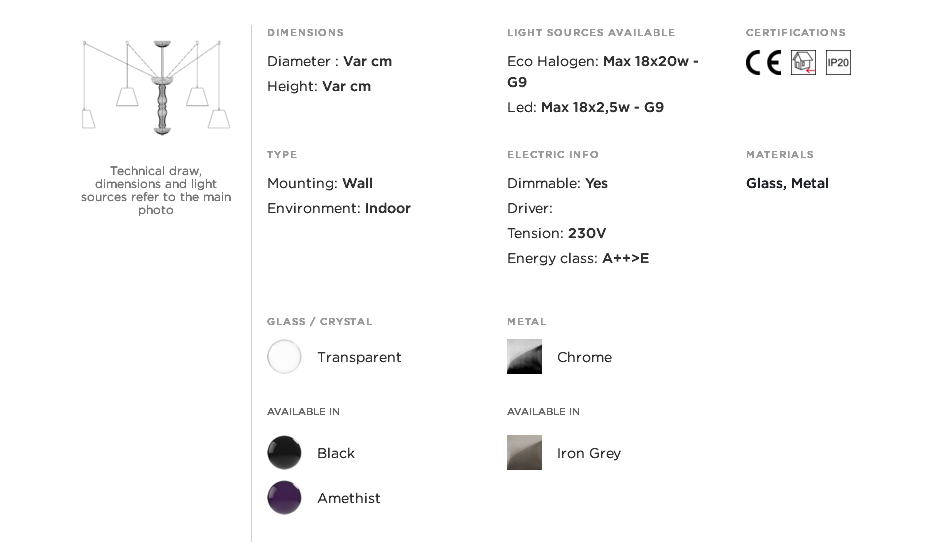The image size is (938, 542).
Task: Select the Transparent glass swatch
Action: tap(284, 357)
